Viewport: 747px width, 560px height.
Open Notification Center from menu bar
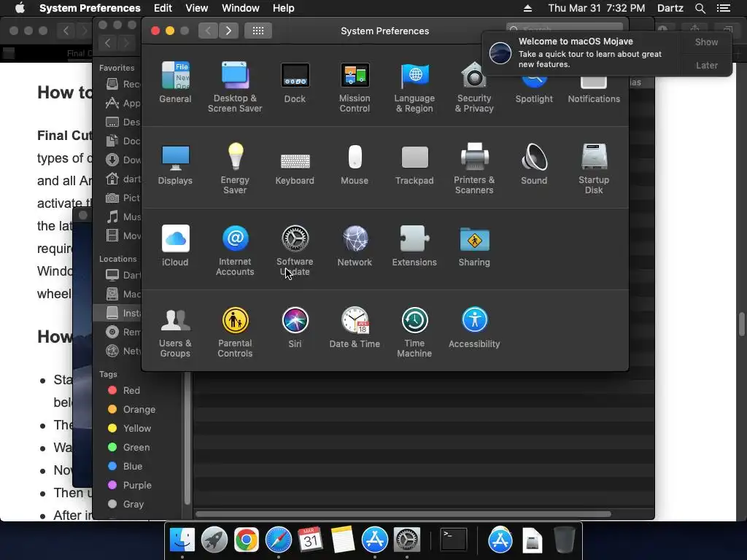tap(723, 8)
